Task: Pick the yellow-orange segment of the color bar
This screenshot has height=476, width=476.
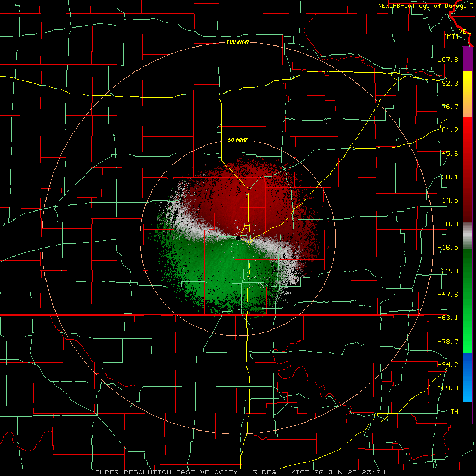Action: click(x=467, y=94)
